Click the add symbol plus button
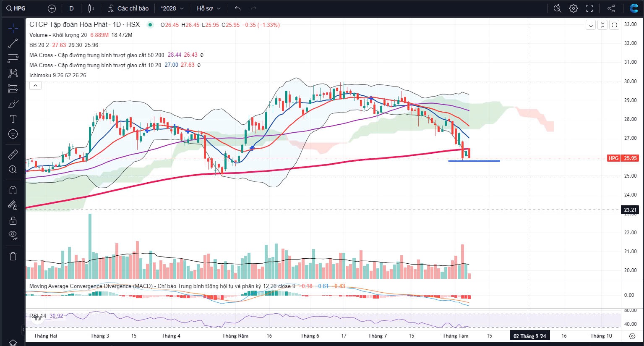 click(x=52, y=8)
